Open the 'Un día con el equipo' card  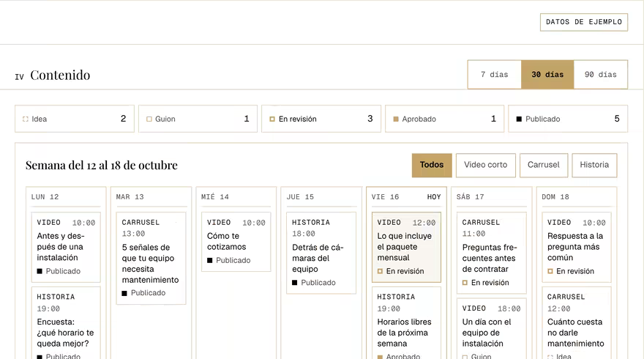[x=492, y=328]
